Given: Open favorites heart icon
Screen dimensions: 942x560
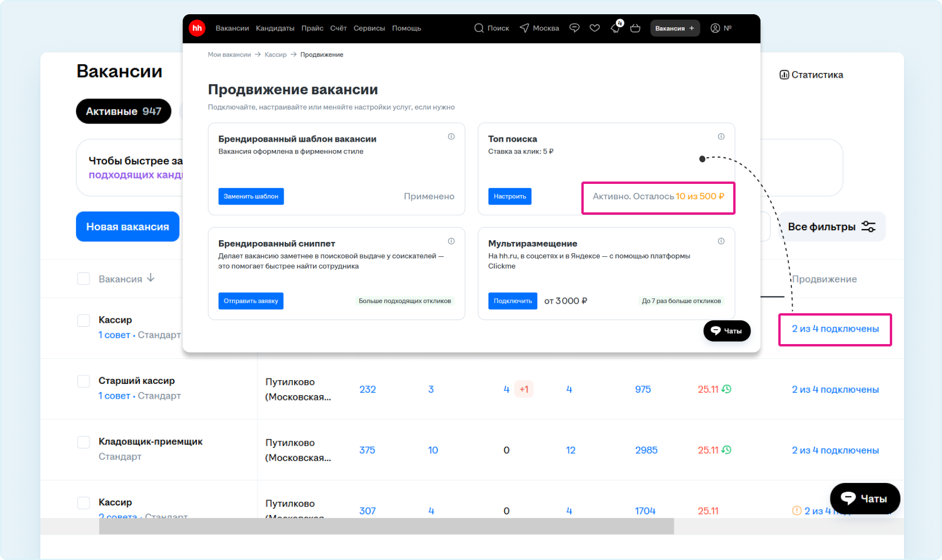Looking at the screenshot, I should [594, 28].
